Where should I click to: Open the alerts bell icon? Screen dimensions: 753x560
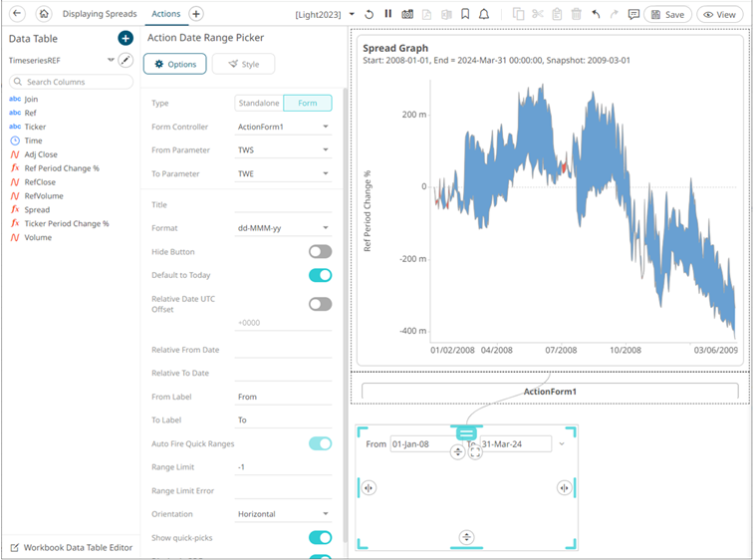tap(484, 14)
